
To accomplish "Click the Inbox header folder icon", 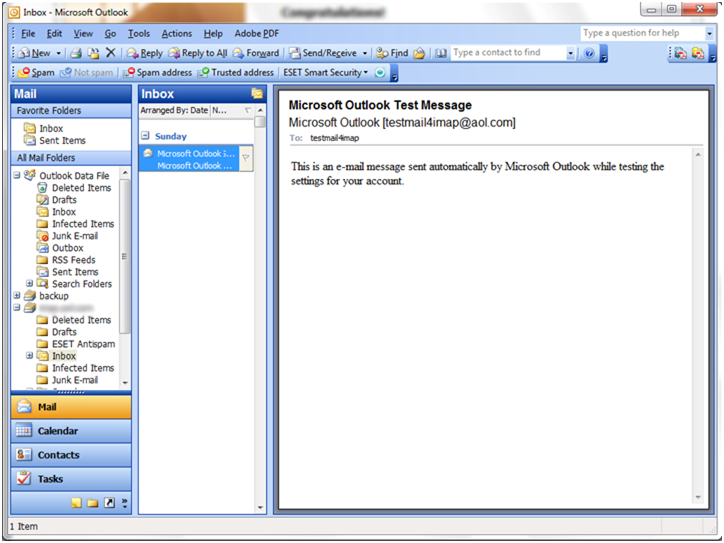I will [x=257, y=94].
